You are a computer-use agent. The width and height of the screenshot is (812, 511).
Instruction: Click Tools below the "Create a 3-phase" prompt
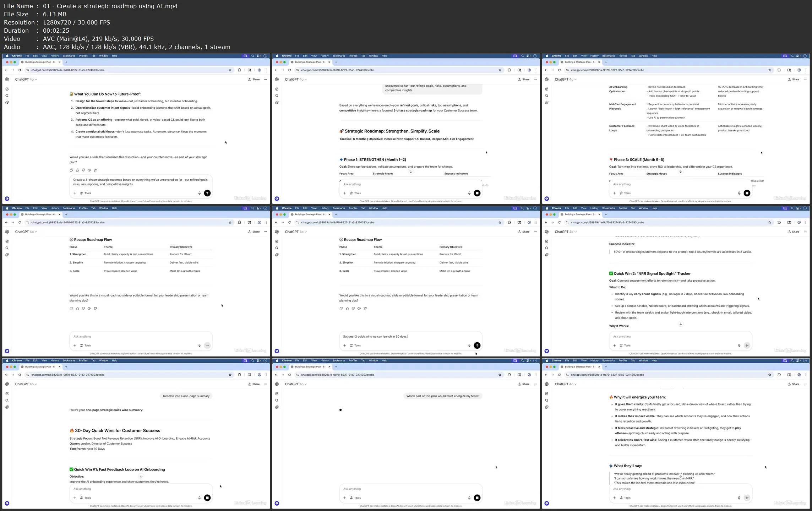click(86, 193)
